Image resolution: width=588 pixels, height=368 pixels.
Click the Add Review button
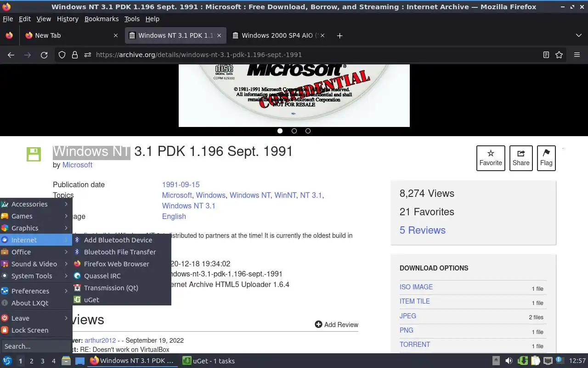[336, 325]
